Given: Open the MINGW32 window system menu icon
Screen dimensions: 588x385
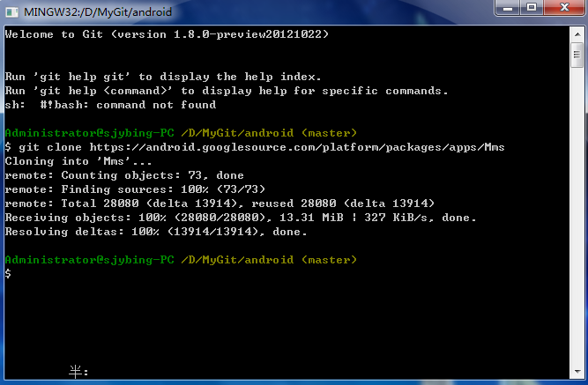Looking at the screenshot, I should (11, 12).
